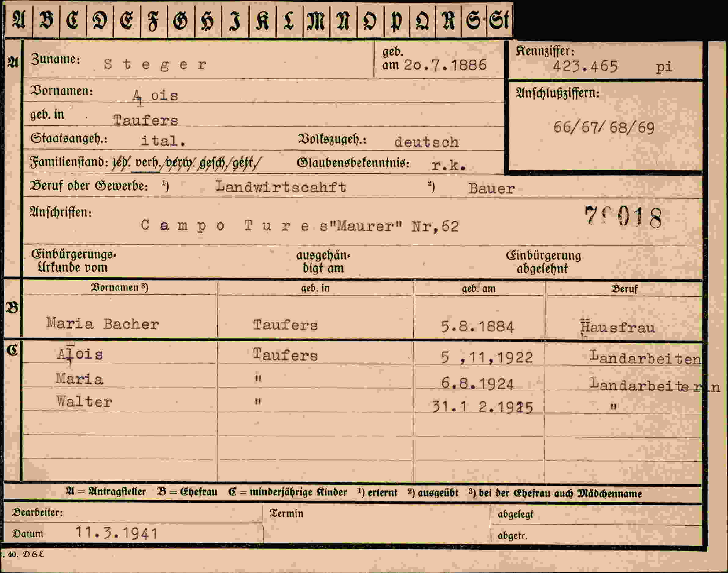Click the address text "C a m p o T u r e s"
This screenshot has width=728, height=573.
234,225
